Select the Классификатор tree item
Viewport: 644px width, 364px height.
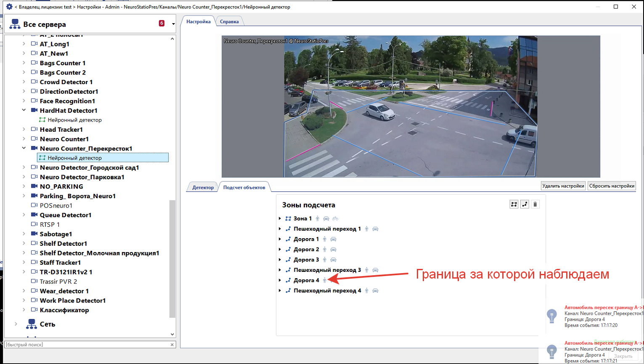(x=64, y=310)
